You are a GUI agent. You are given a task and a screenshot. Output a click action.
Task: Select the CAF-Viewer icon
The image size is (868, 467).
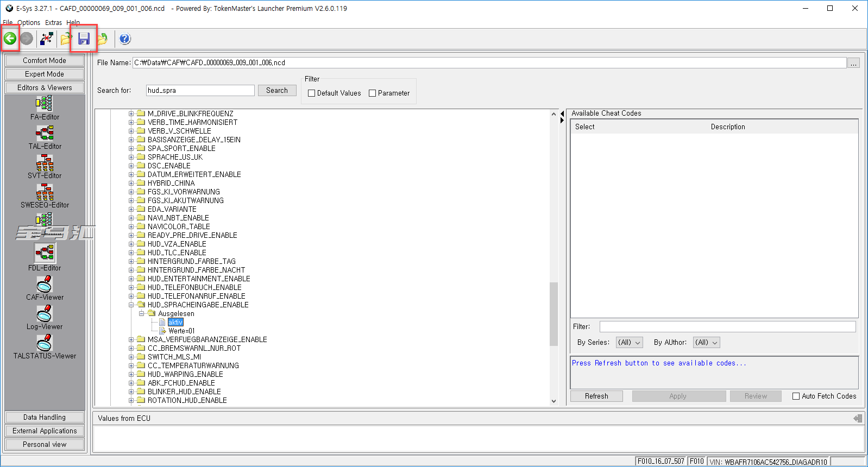(x=45, y=284)
